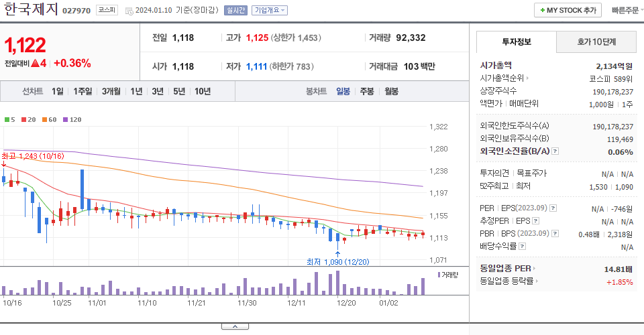The width and height of the screenshot is (644, 335).
Task: Click the 01/02 date on chart axis
Action: (x=388, y=303)
